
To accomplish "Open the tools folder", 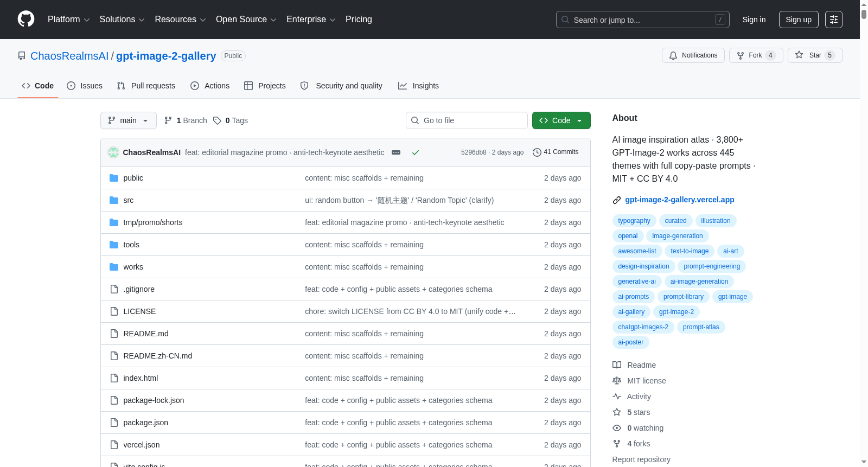I will pos(131,245).
